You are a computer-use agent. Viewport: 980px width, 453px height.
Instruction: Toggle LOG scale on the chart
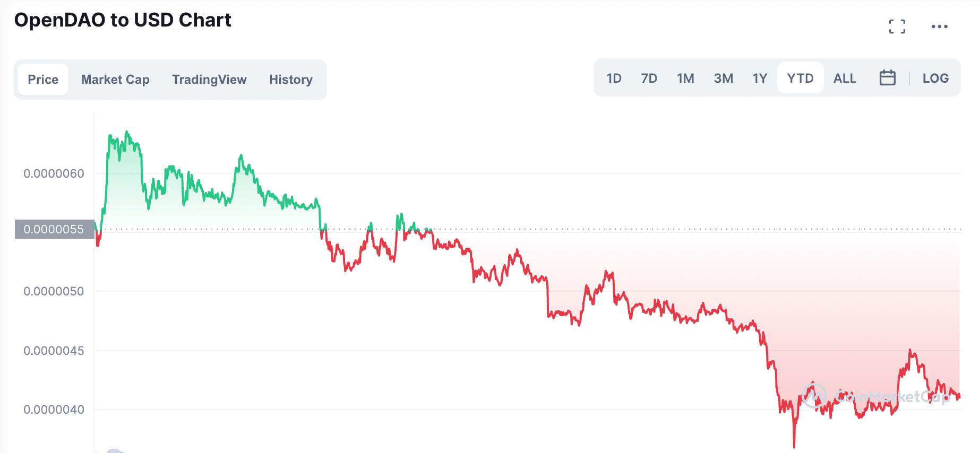[935, 79]
